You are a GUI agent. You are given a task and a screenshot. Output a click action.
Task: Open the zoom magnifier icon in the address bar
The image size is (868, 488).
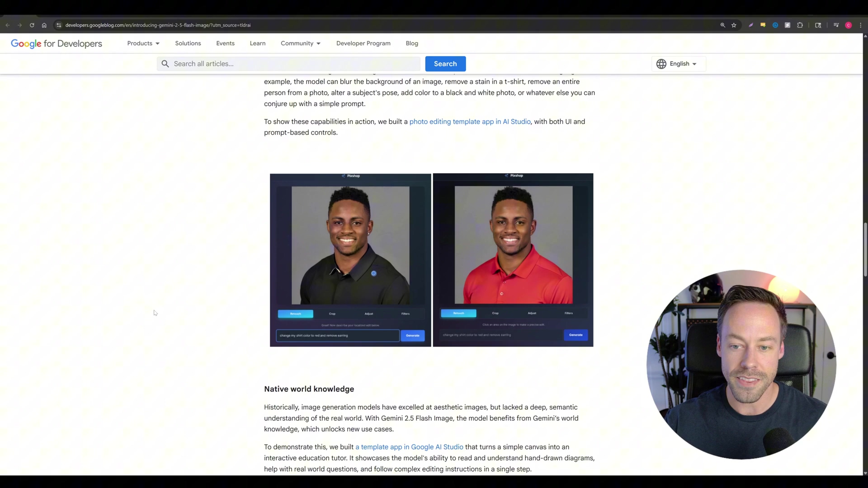pos(722,25)
